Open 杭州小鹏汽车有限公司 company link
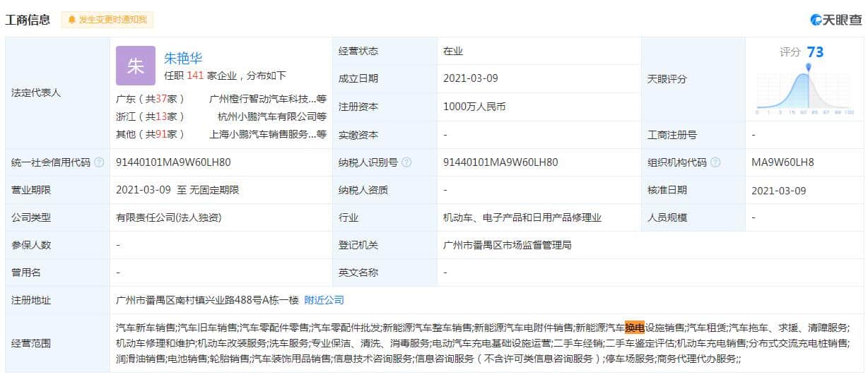 (x=272, y=116)
